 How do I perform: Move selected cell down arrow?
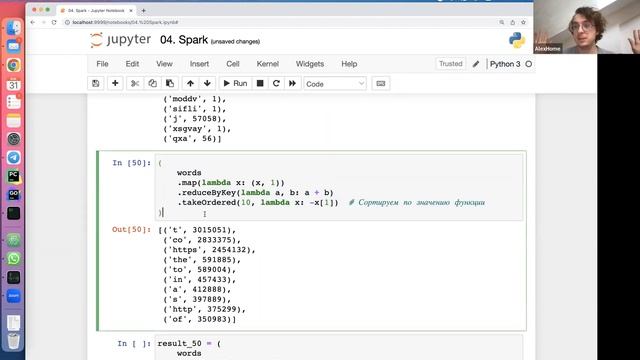[207, 83]
